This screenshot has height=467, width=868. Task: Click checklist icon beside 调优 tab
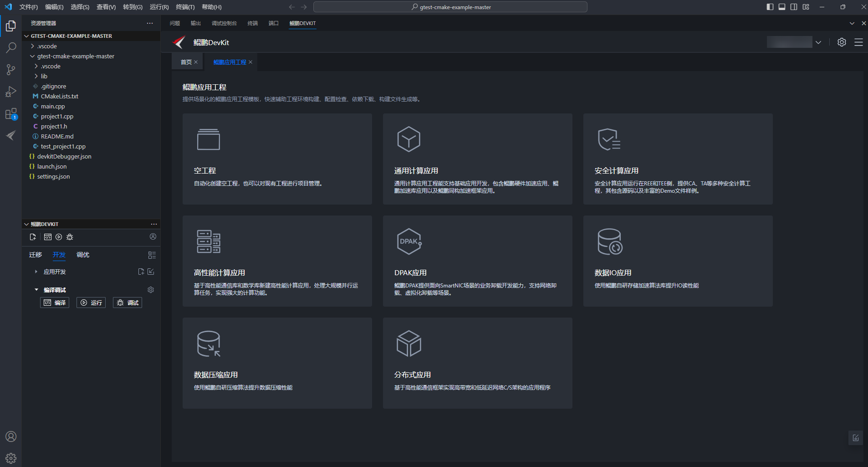coord(152,255)
